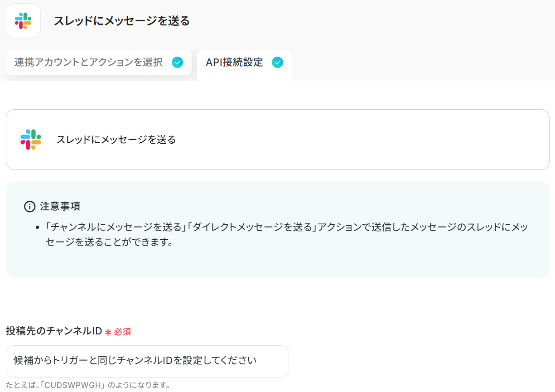
Task: Click the note's first line about チャンネルにメッセージを送る
Action: pyautogui.click(x=286, y=227)
